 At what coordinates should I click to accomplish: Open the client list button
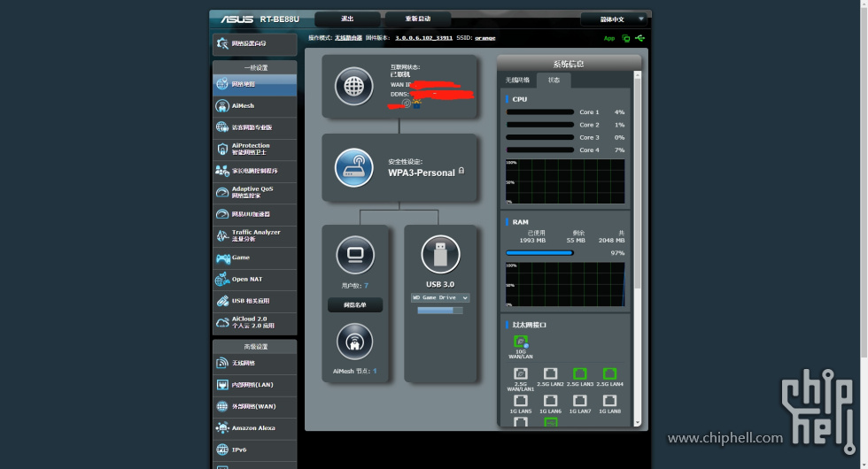355,304
